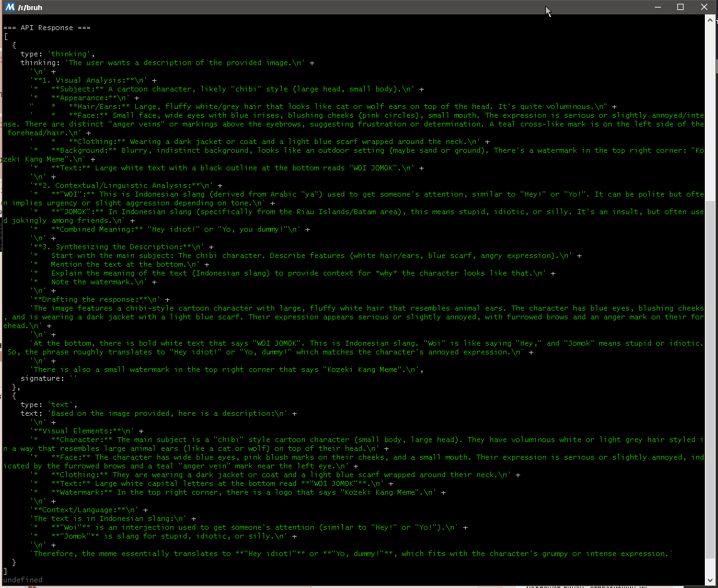The image size is (718, 588).
Task: Click the 'Note the watermark.' line
Action: pos(93,282)
